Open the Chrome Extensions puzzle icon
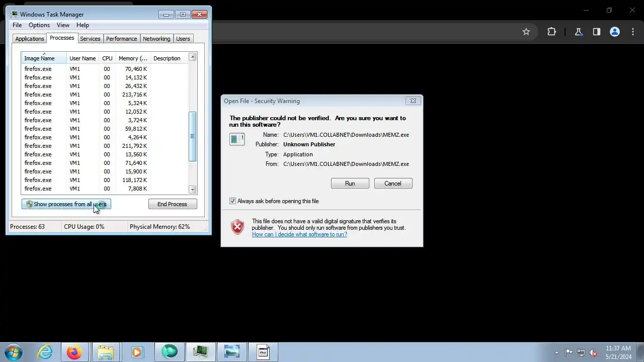The width and height of the screenshot is (644, 362). (552, 32)
